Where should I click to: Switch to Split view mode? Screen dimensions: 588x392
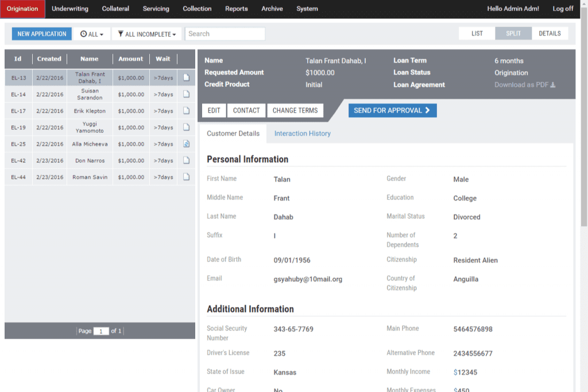[x=513, y=34]
